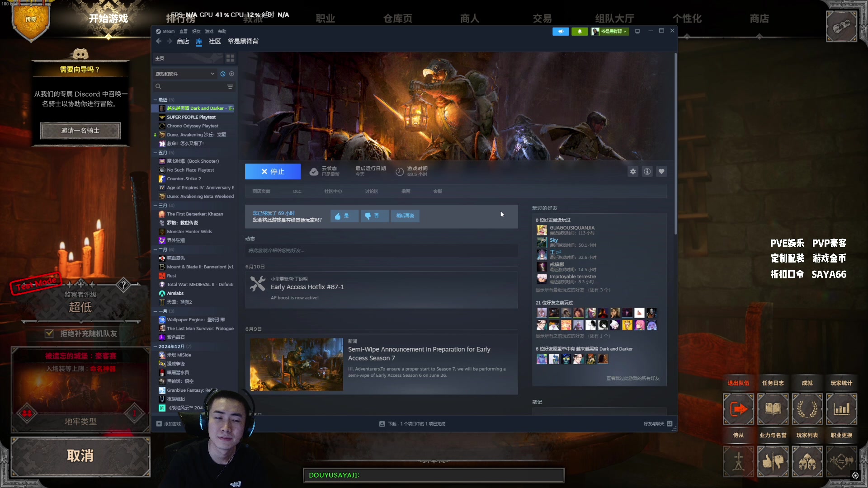Click the game top-right pouch icon

pos(841,27)
